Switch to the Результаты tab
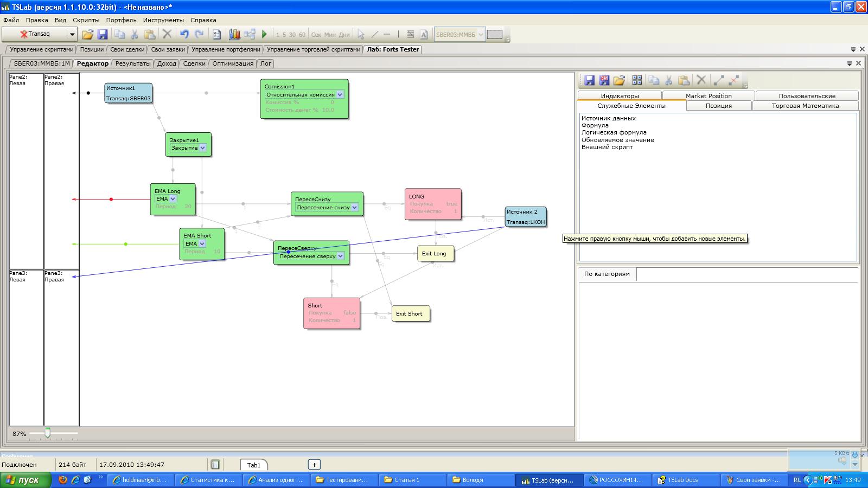The height and width of the screenshot is (488, 868). click(133, 63)
